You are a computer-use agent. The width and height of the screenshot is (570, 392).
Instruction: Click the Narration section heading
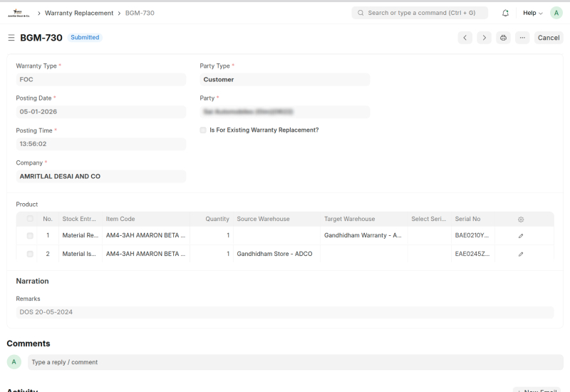[32, 281]
